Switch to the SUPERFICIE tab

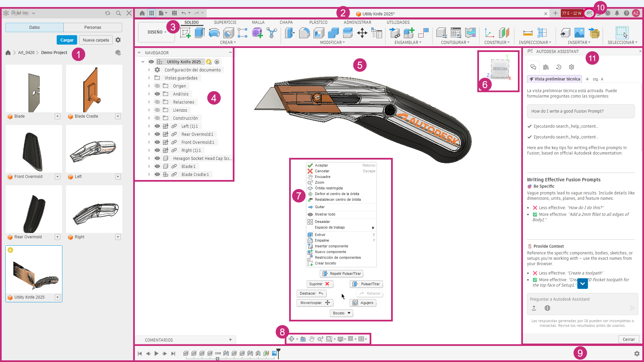[x=225, y=22]
